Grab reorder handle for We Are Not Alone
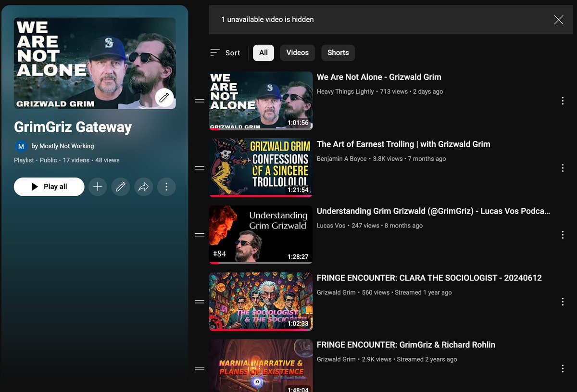The width and height of the screenshot is (577, 392). coord(200,101)
